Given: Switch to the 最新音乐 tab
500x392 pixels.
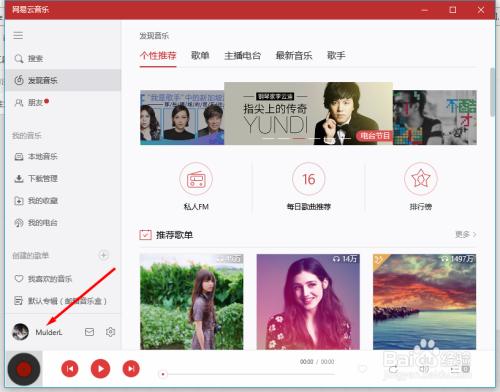Looking at the screenshot, I should click(294, 56).
